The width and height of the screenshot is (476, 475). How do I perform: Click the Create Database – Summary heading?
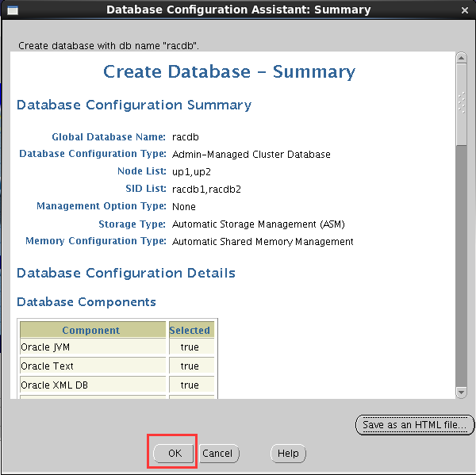click(x=229, y=72)
